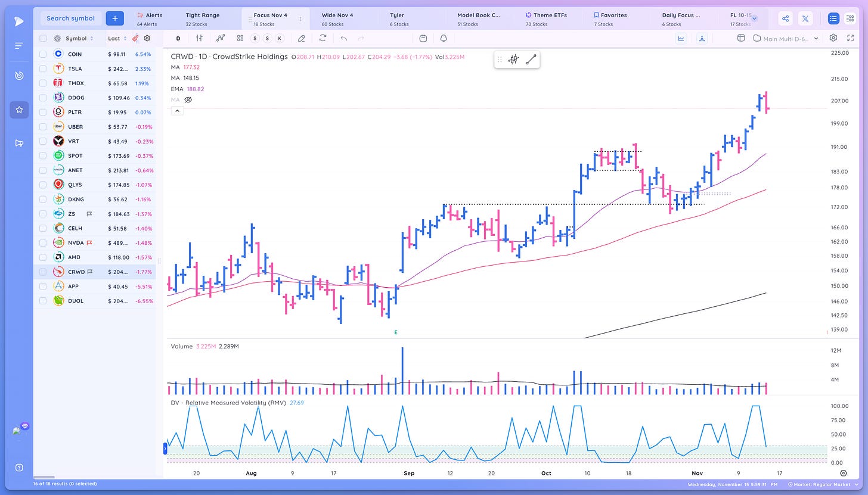Viewport: 868px width, 495px height.
Task: Select the PLTR watchlist row
Action: click(95, 112)
